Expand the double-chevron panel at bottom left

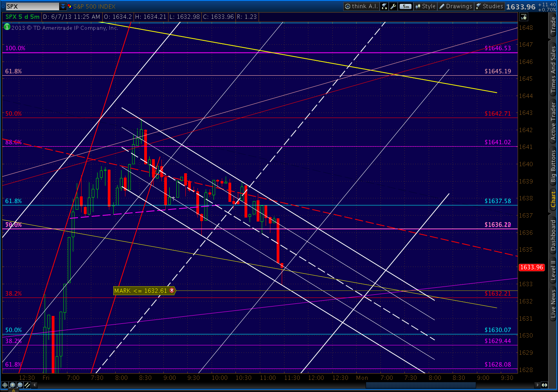14,390
